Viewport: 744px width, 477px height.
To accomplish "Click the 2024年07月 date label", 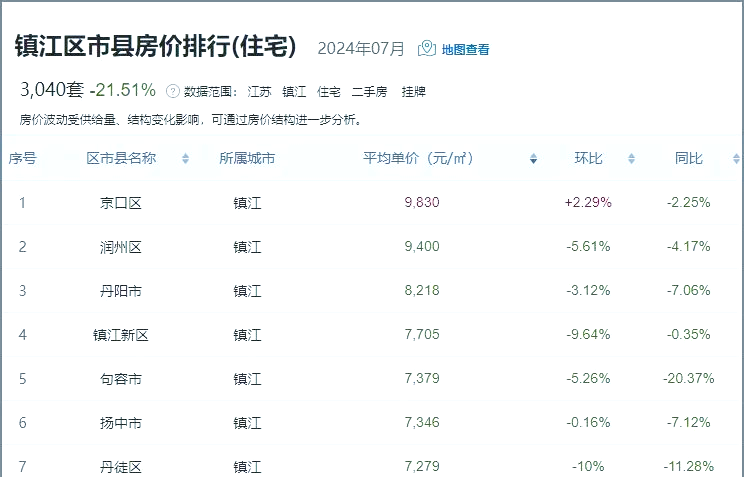I will pyautogui.click(x=361, y=48).
